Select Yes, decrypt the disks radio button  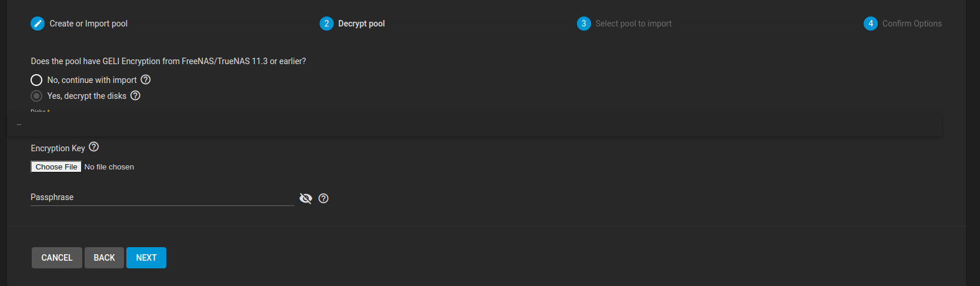[x=36, y=96]
